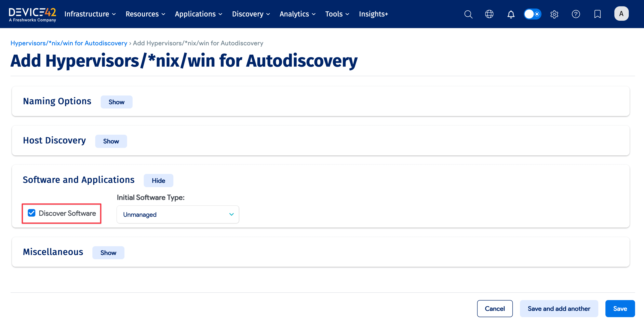Open the notifications bell
644x321 pixels.
tap(511, 14)
